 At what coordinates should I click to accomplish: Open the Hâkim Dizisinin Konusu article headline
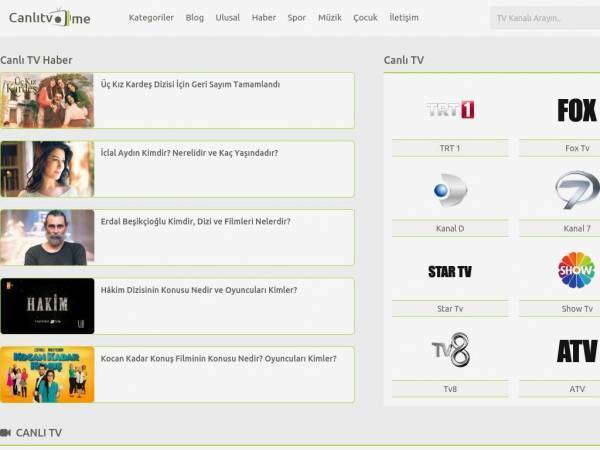coord(199,290)
